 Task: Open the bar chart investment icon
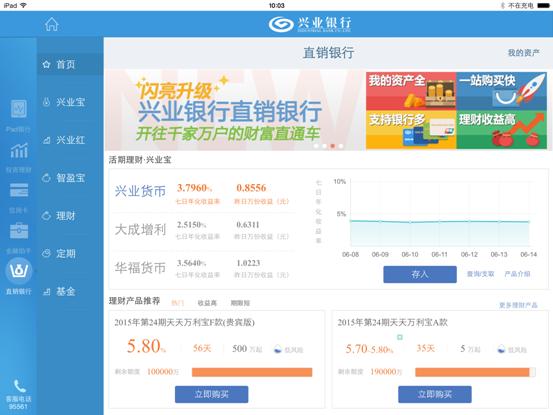(x=19, y=151)
